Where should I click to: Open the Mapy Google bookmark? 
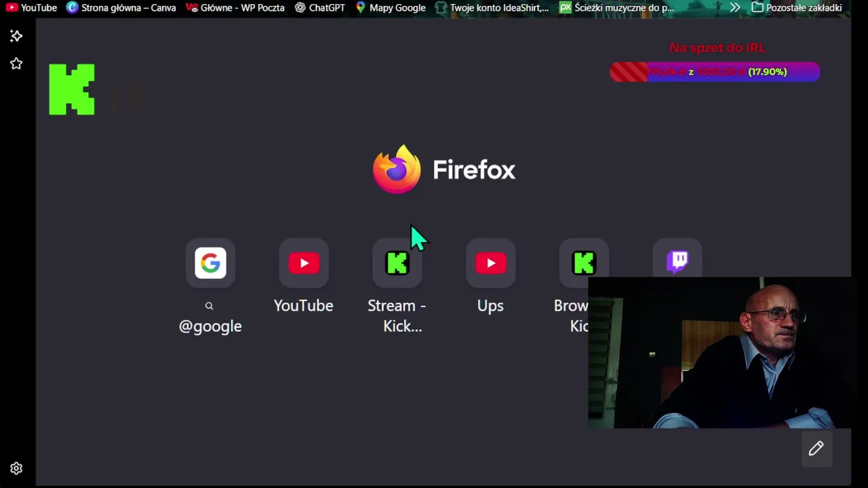pos(390,7)
